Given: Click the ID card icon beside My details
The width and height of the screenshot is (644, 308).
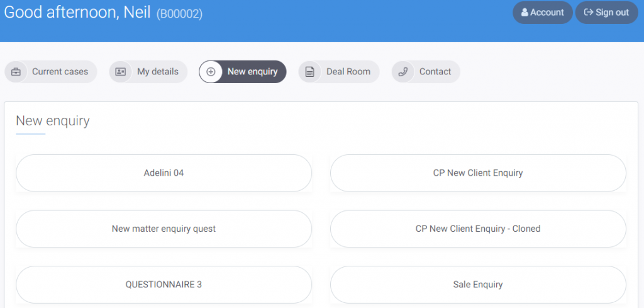Looking at the screenshot, I should pos(120,72).
